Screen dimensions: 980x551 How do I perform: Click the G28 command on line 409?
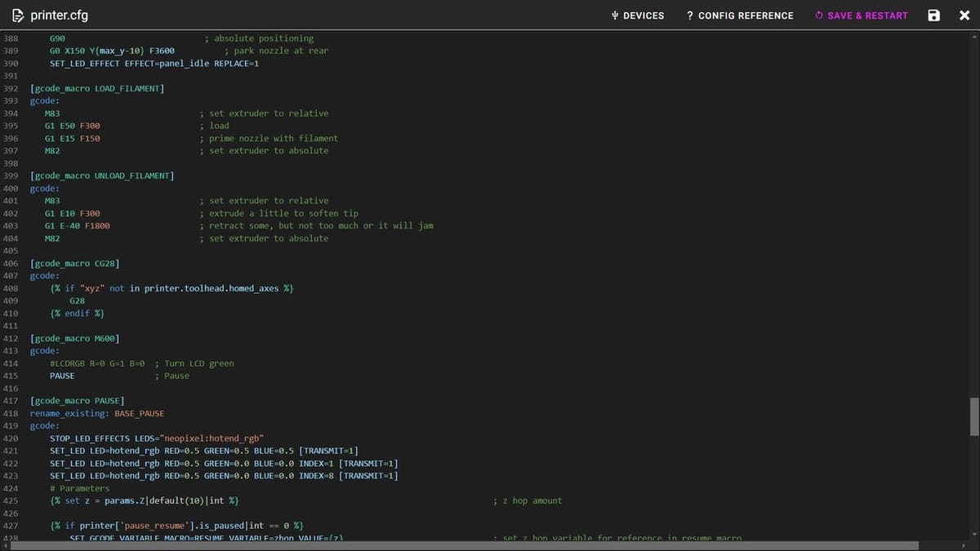(78, 300)
